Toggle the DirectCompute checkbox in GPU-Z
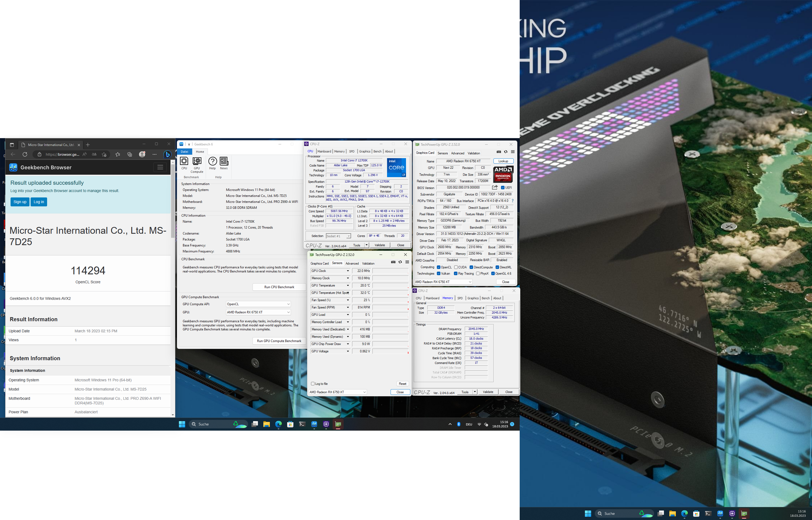The height and width of the screenshot is (520, 812). point(471,267)
